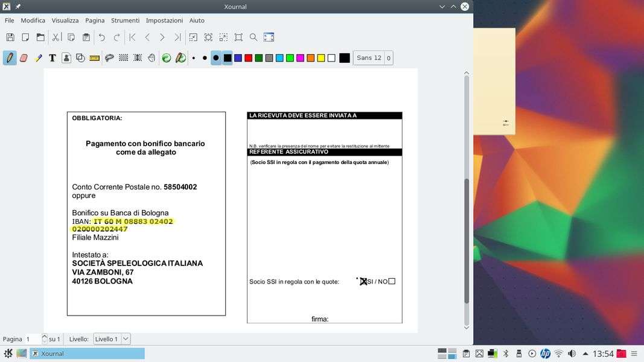Pick the red color swatch

pos(248,58)
